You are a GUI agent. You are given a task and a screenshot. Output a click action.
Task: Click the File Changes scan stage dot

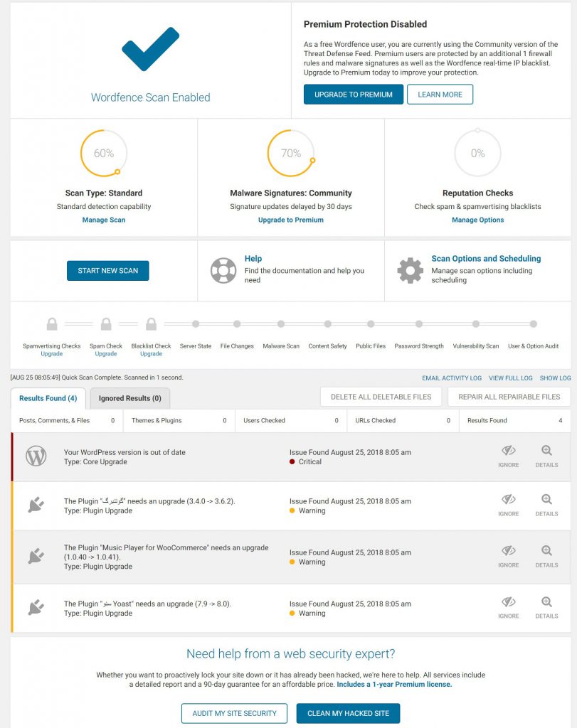pyautogui.click(x=237, y=324)
